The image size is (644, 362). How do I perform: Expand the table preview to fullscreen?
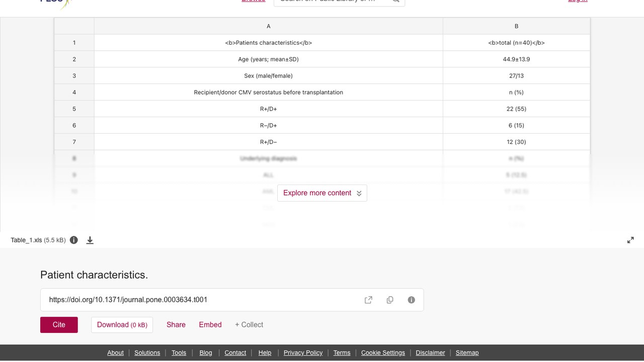630,240
